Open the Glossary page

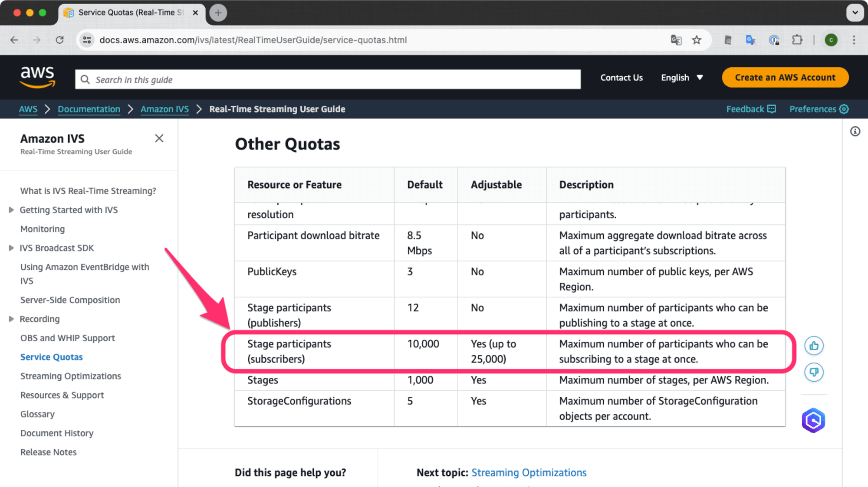click(37, 415)
